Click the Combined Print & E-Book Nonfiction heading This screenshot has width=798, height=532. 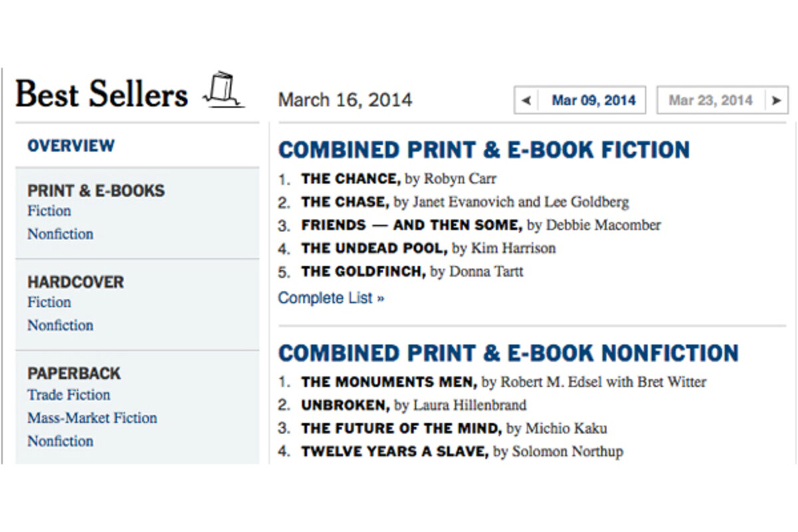509,352
